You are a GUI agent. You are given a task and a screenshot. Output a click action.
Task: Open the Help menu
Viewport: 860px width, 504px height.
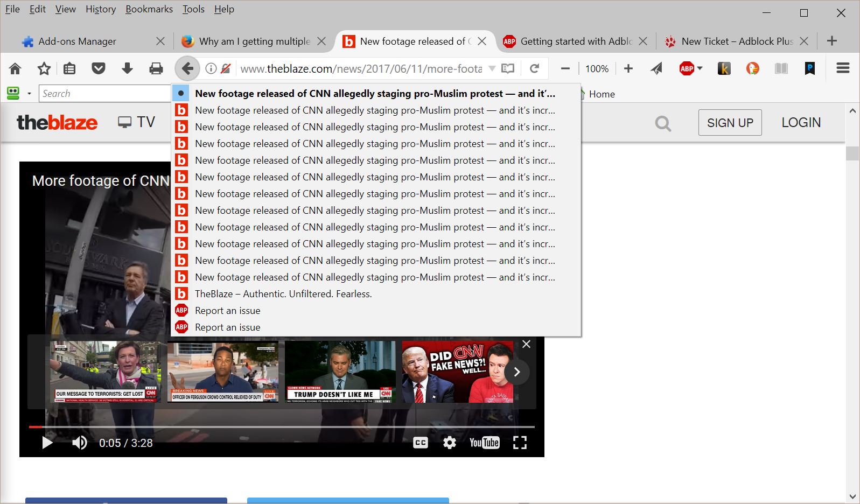(x=224, y=9)
